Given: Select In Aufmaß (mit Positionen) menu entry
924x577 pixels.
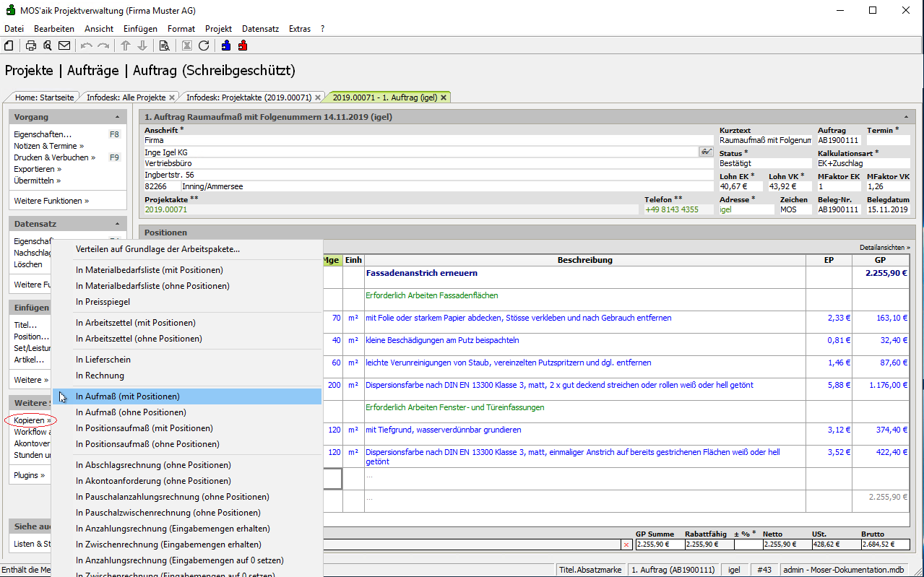Looking at the screenshot, I should [128, 396].
